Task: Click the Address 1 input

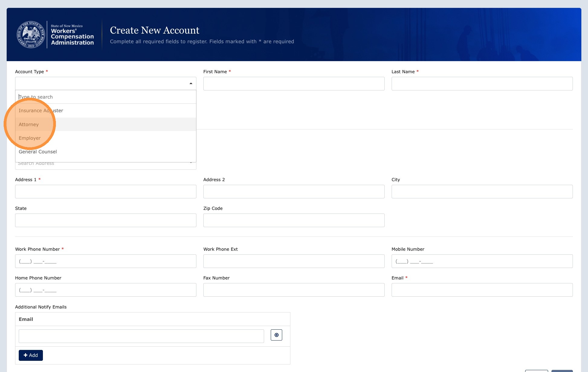Action: tap(106, 191)
